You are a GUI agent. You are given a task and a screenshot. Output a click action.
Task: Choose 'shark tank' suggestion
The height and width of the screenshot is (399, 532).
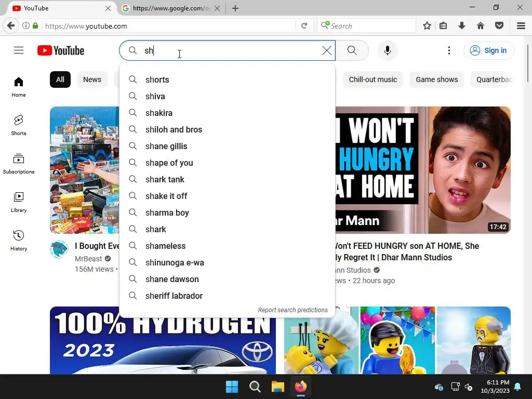228,179
